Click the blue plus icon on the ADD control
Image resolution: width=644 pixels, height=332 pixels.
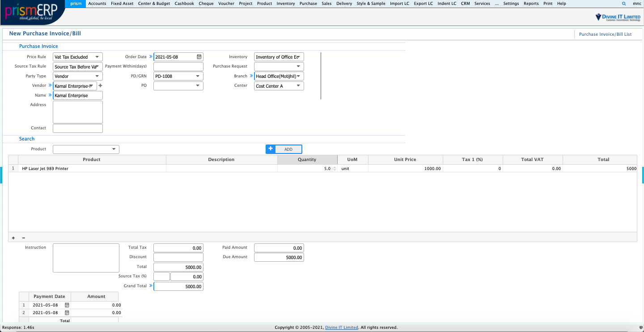(x=270, y=149)
